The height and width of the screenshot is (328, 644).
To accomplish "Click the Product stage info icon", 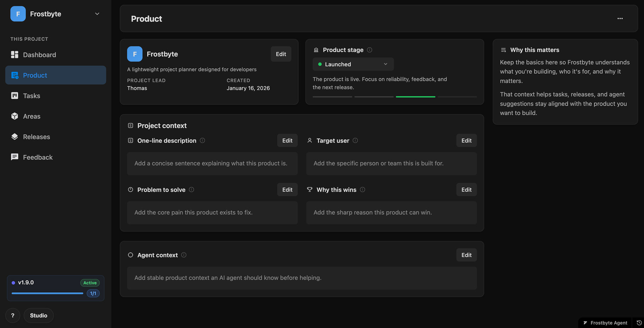I will 370,50.
